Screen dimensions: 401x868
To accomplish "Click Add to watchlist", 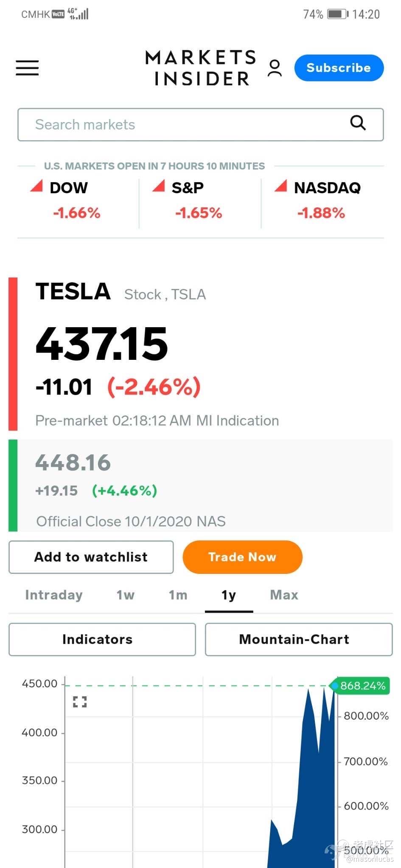I will [x=91, y=557].
